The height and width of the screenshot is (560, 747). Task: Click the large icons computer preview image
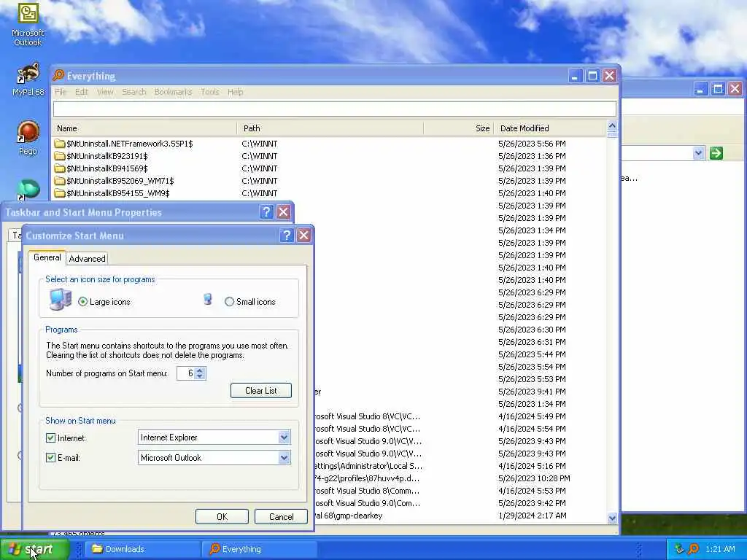[x=60, y=300]
